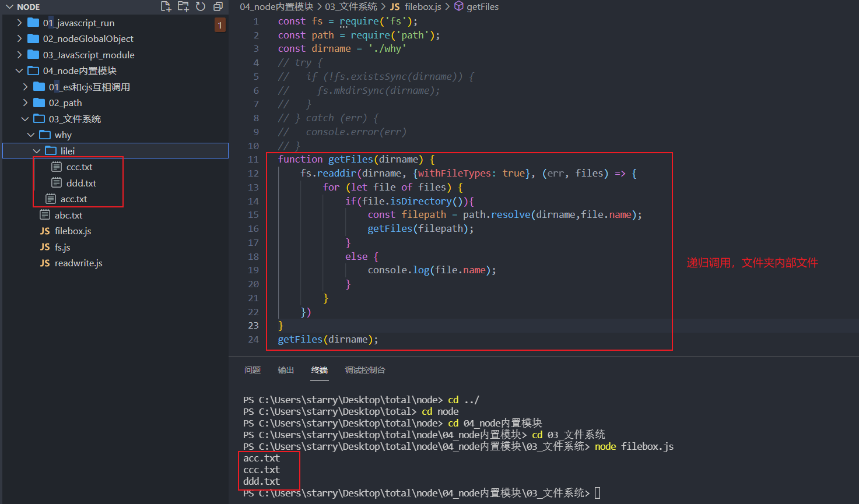859x504 pixels.
Task: Click the badge on 01_javascript_run row
Action: point(220,25)
